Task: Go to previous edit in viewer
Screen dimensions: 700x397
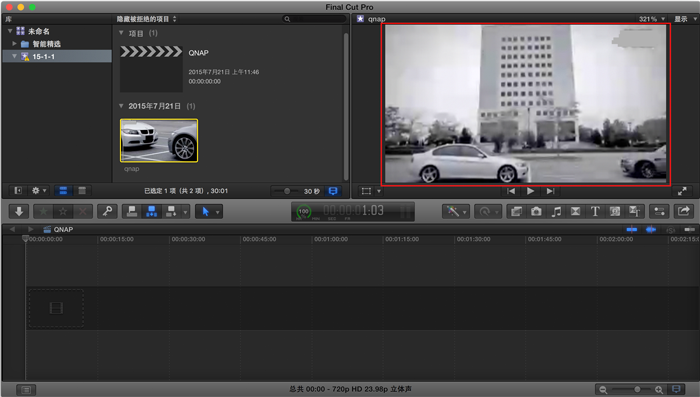Action: (511, 191)
